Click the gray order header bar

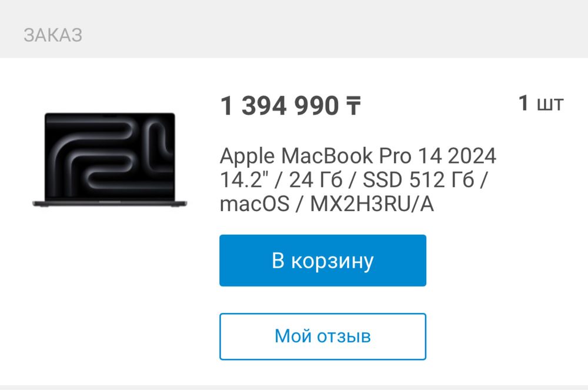(294, 29)
